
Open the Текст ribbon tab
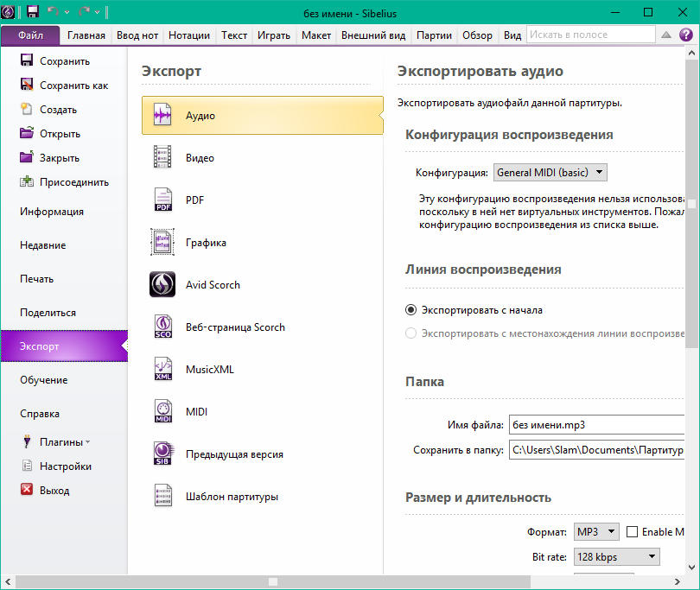point(234,35)
